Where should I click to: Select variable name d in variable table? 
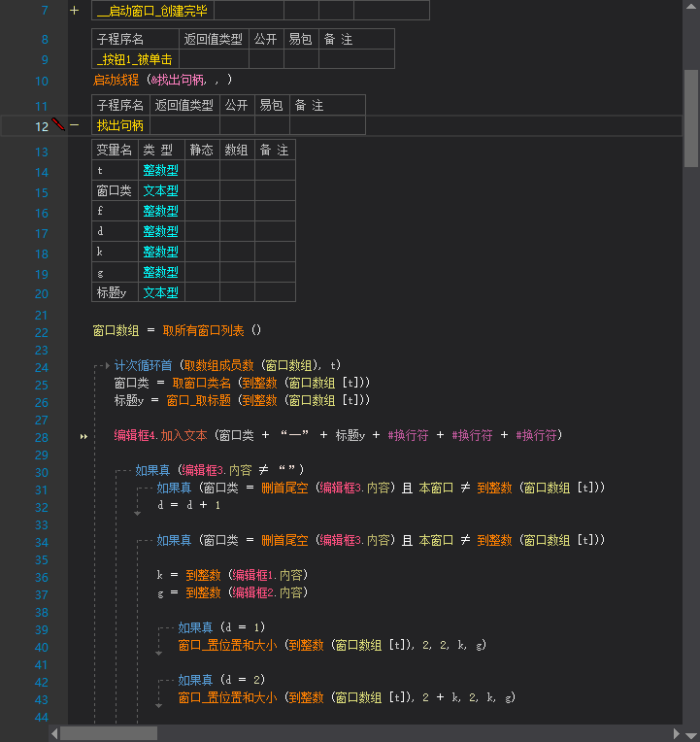tap(115, 231)
